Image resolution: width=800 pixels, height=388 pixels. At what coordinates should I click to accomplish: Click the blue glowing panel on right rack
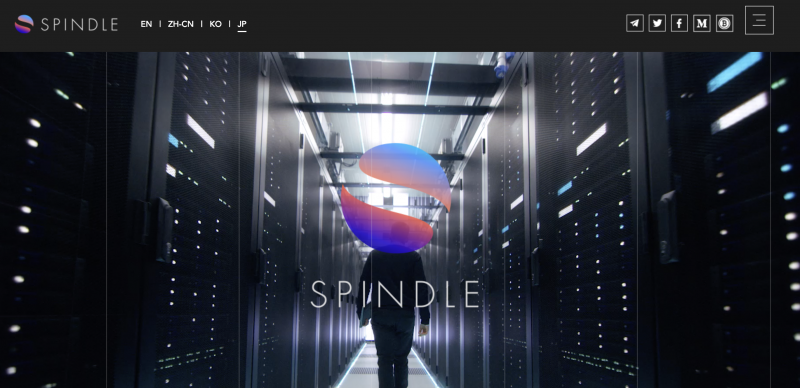tap(734, 72)
